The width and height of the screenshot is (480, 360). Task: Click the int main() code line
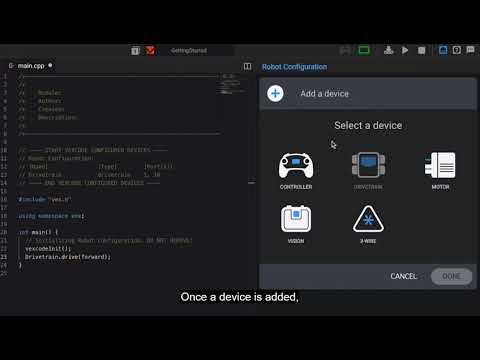(38, 232)
